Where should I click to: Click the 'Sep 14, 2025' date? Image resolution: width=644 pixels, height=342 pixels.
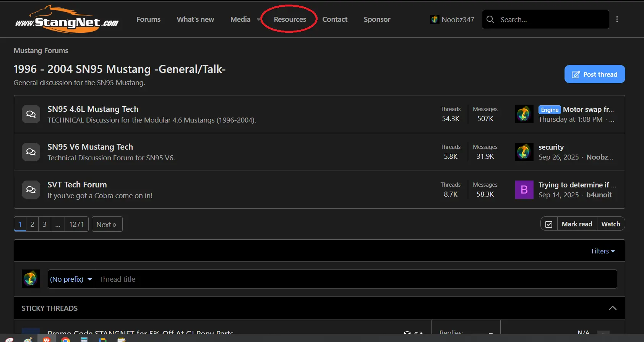559,195
